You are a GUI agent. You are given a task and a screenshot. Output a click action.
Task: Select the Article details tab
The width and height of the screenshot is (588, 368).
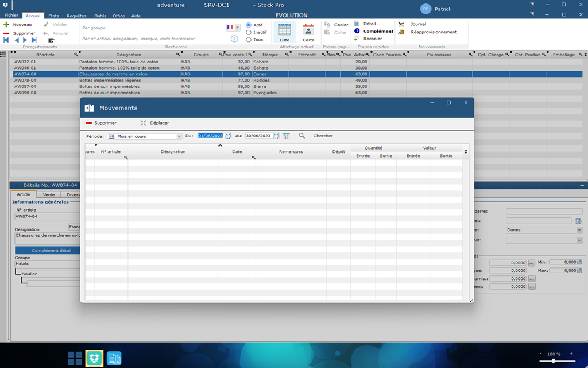(23, 194)
